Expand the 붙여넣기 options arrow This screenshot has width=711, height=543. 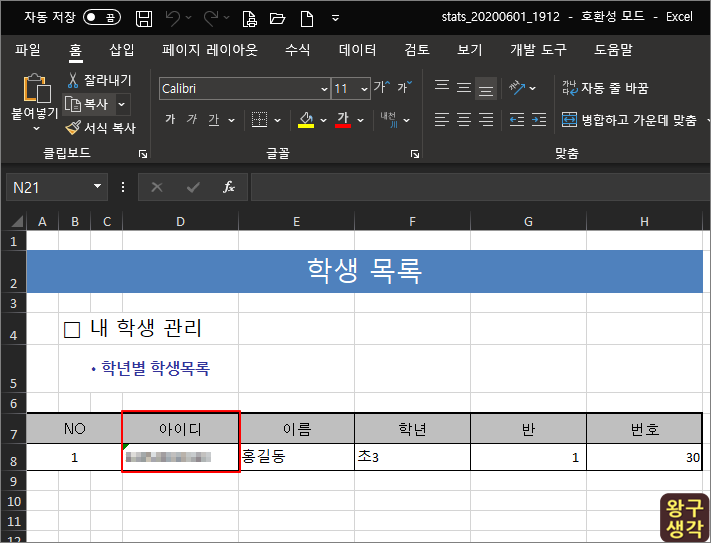coord(36,129)
